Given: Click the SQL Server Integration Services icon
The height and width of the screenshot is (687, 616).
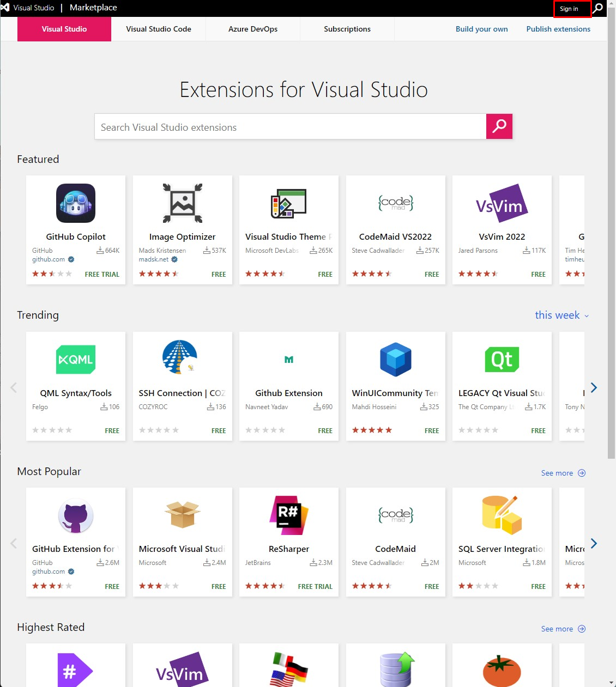Looking at the screenshot, I should (x=502, y=515).
